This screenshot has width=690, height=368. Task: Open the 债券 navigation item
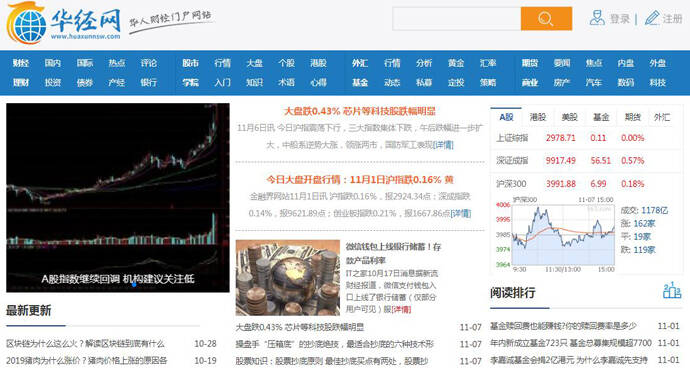coord(85,82)
